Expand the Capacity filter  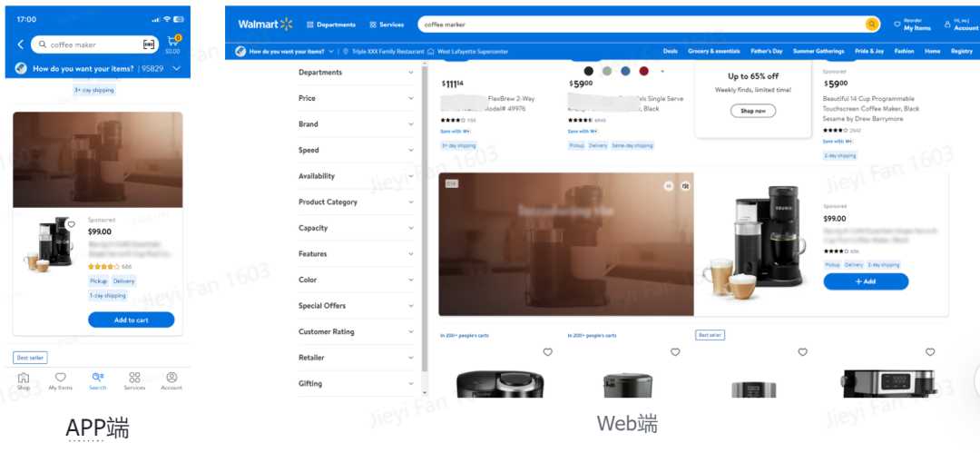[356, 229]
